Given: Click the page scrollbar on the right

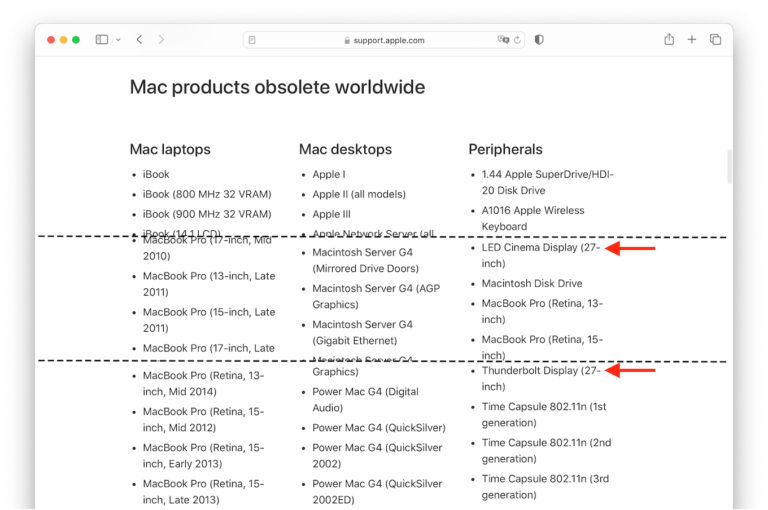Looking at the screenshot, I should 729,167.
